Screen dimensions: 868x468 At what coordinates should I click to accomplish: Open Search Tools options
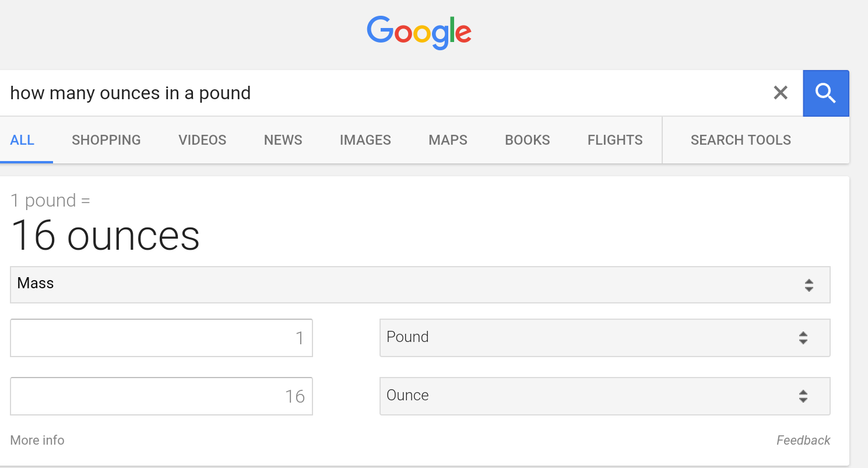pyautogui.click(x=740, y=140)
